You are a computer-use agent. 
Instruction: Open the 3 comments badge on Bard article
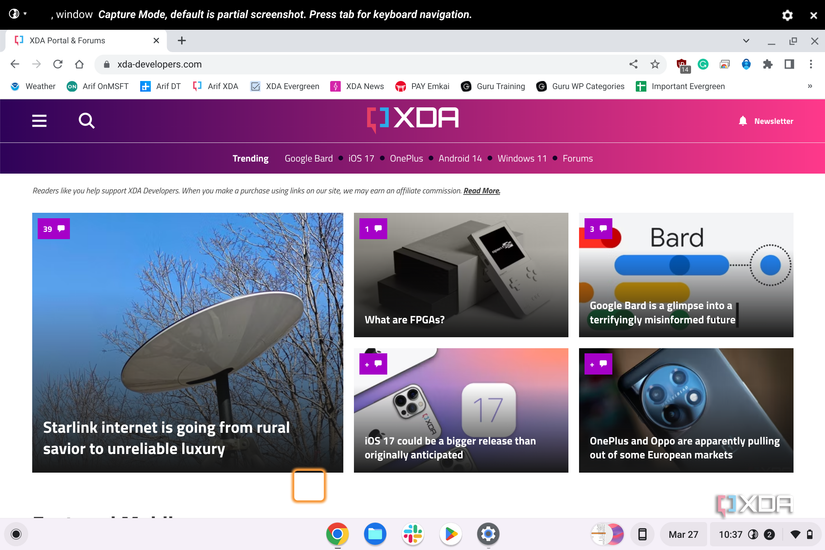(598, 229)
